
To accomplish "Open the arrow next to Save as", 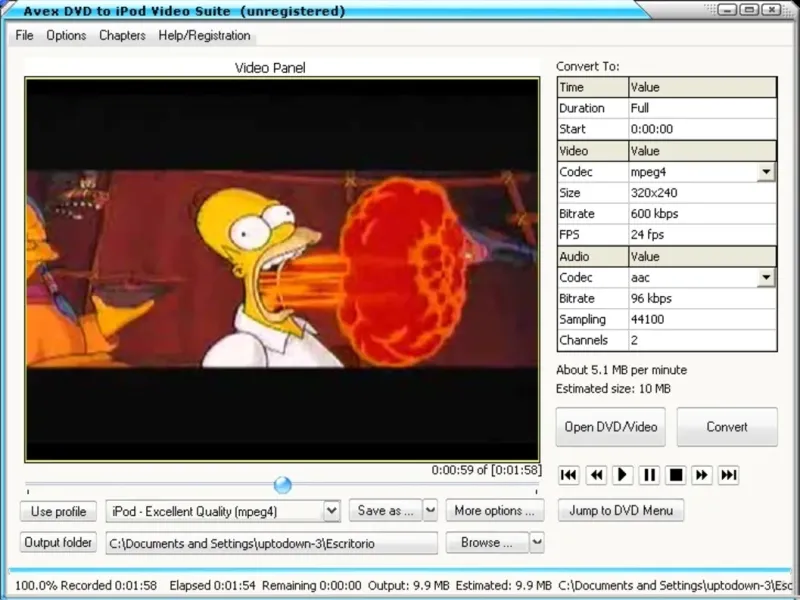I will (430, 511).
